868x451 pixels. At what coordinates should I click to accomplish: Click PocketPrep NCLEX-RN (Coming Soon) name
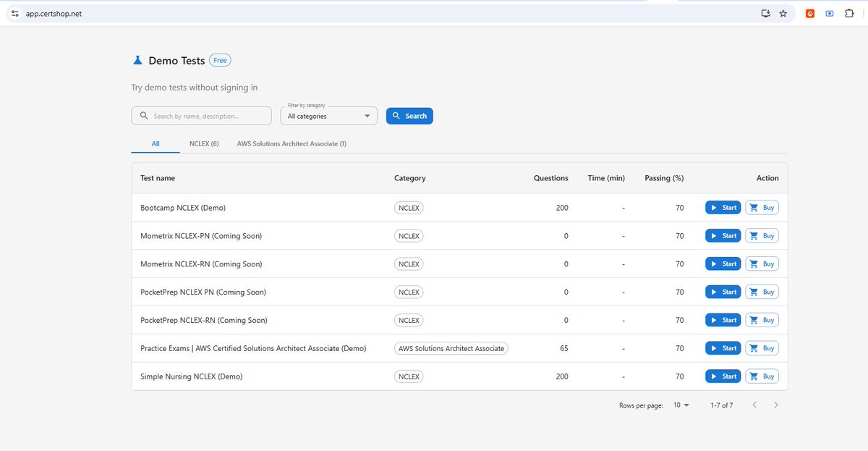click(x=204, y=320)
